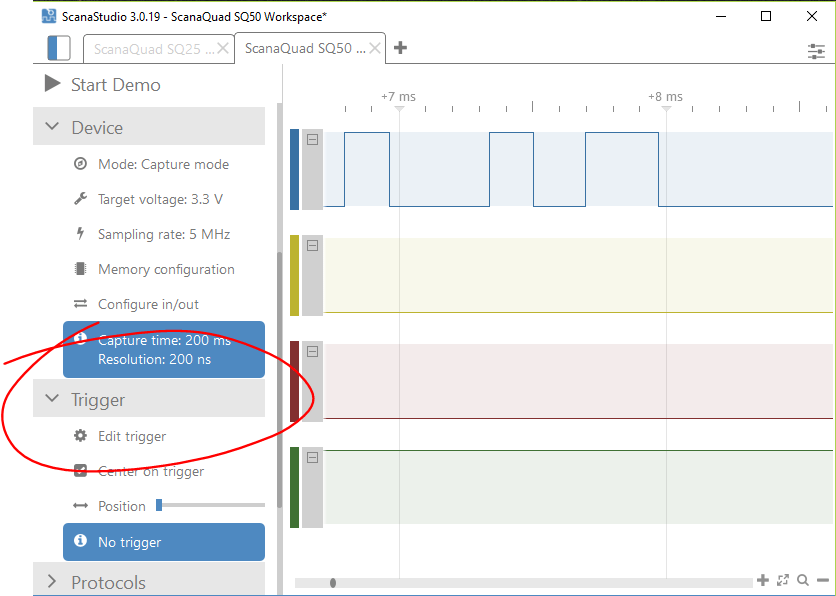Collapse the blue channel waveform
The height and width of the screenshot is (596, 836).
tap(312, 140)
